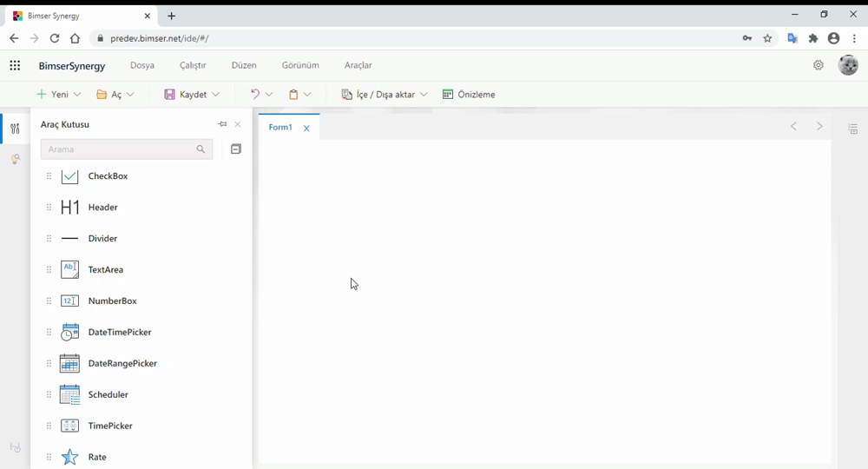
Task: Click the Arama search field
Action: [x=117, y=149]
